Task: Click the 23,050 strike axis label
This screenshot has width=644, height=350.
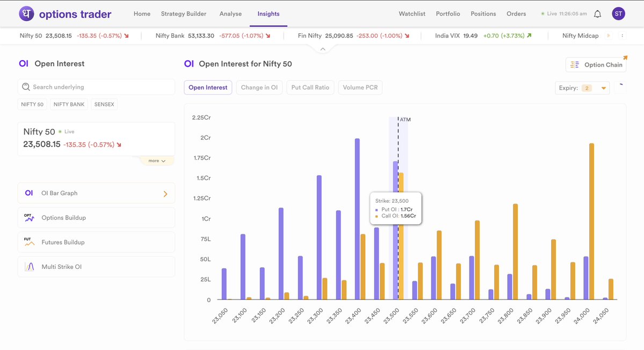Action: (x=220, y=316)
